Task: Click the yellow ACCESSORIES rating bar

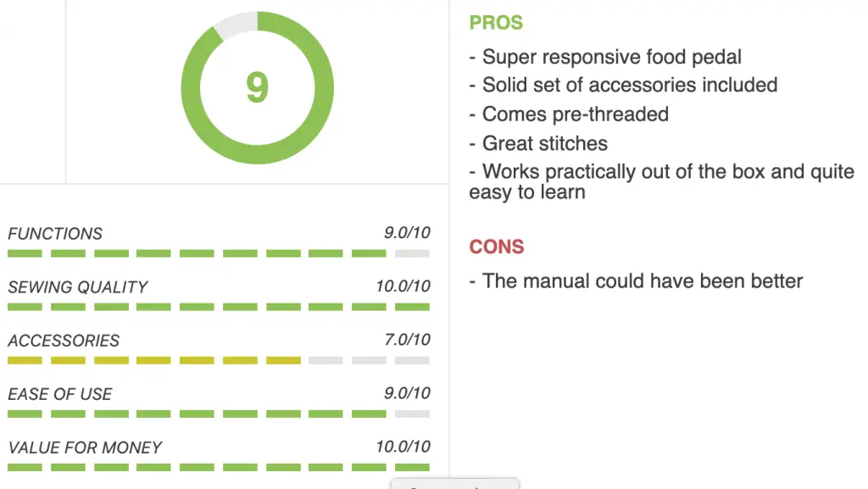Action: tap(219, 361)
